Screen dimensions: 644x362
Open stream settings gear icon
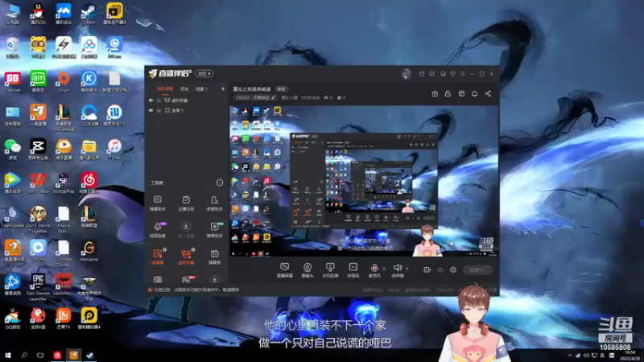[x=453, y=269]
